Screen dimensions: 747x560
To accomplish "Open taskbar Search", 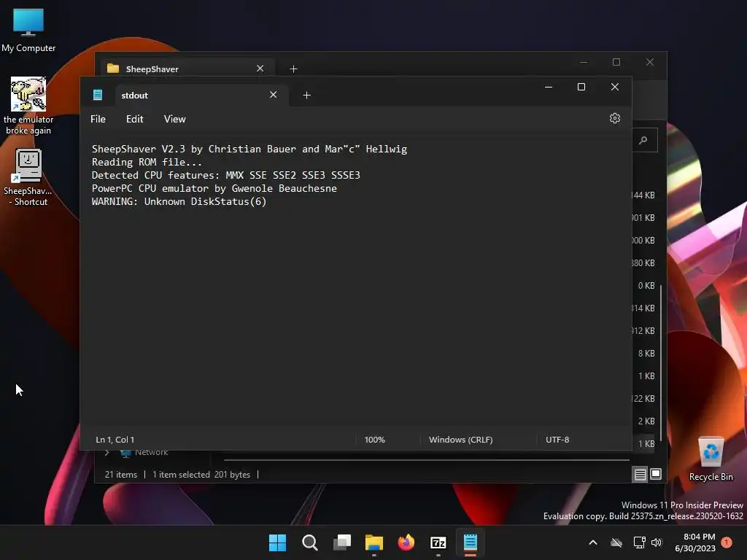I will tap(309, 542).
